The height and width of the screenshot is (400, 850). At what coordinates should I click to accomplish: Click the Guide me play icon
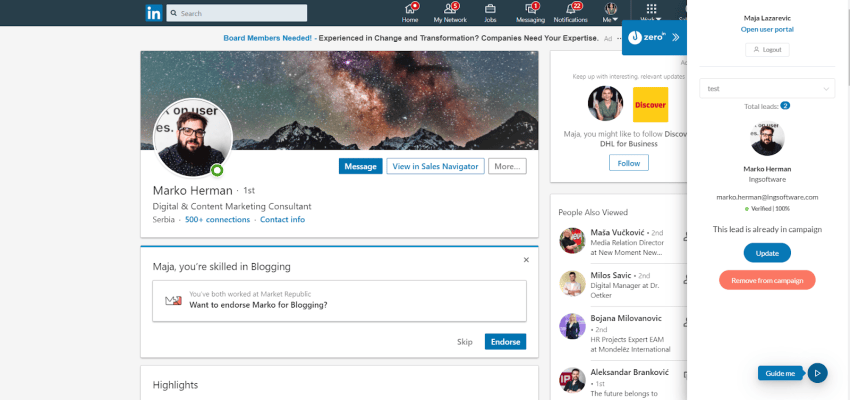click(x=817, y=373)
